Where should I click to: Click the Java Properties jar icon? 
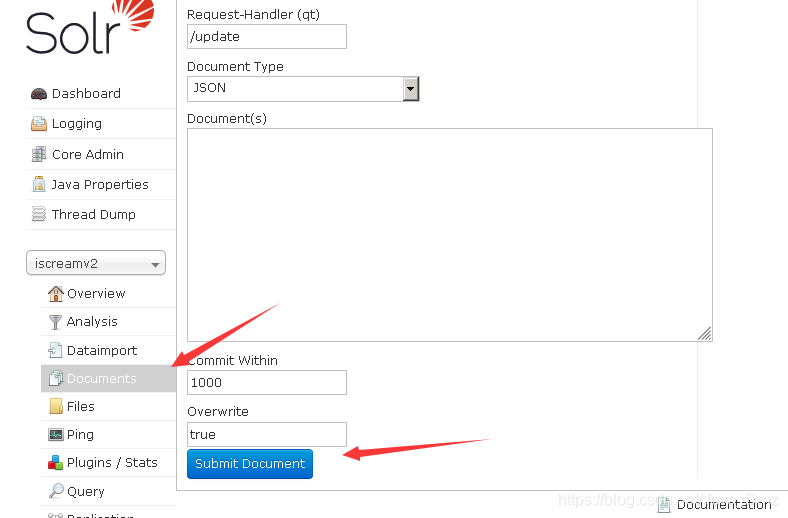pos(39,184)
